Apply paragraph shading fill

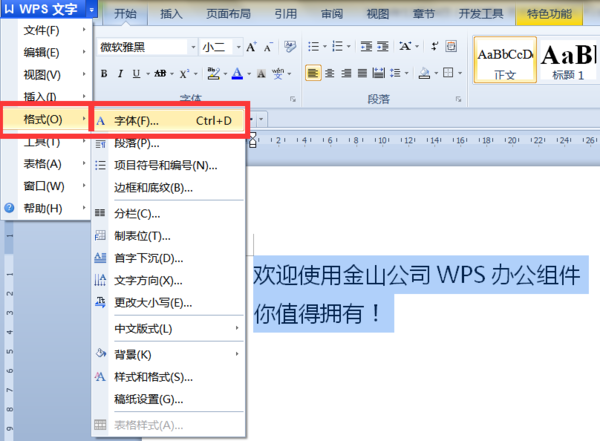click(x=424, y=73)
